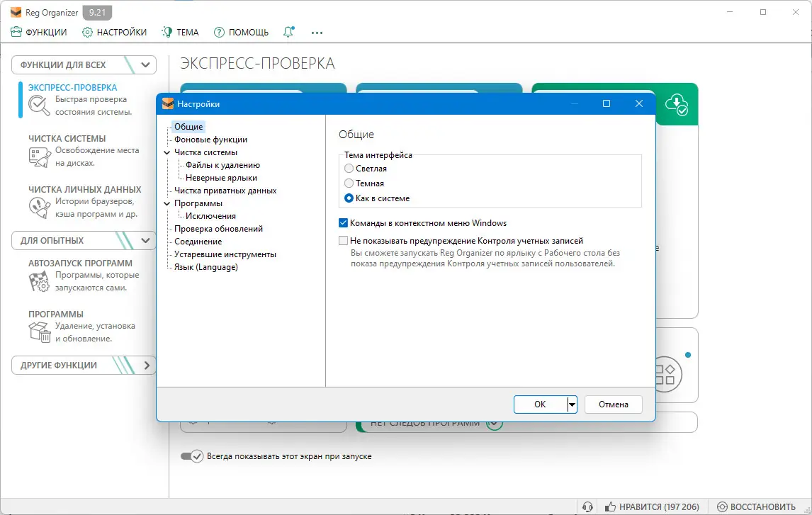The height and width of the screenshot is (515, 812).
Task: Click the notification bell icon
Action: click(288, 32)
